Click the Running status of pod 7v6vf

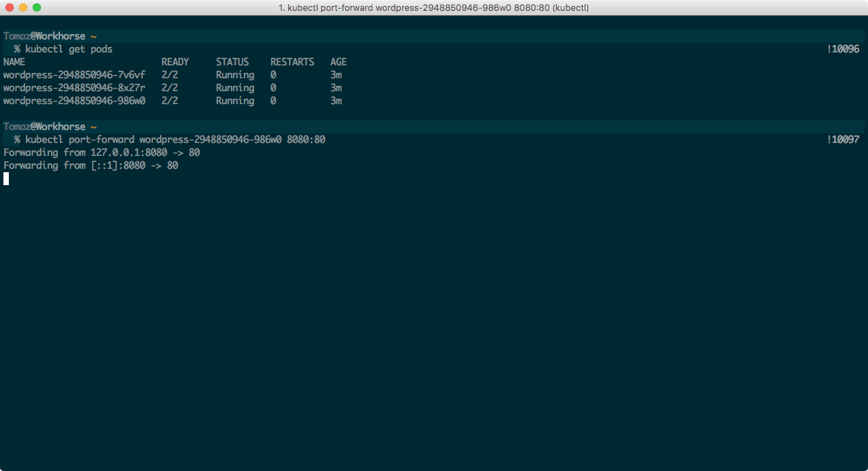tap(235, 75)
